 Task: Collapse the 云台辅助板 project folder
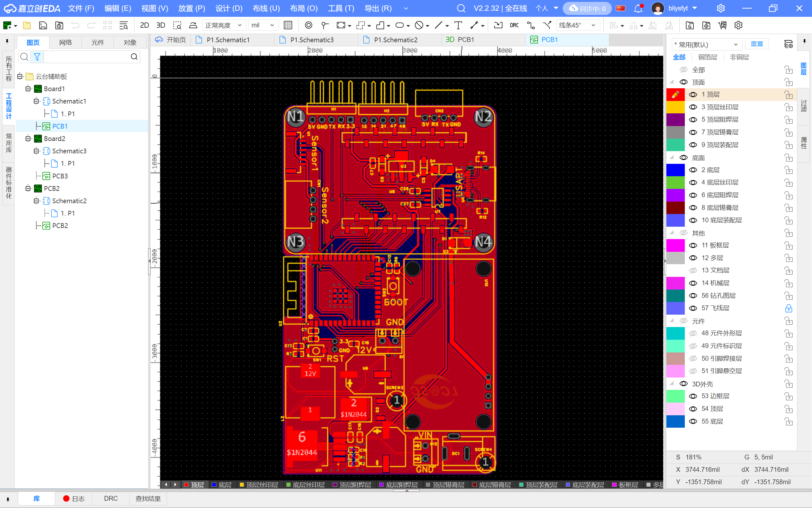click(x=20, y=76)
